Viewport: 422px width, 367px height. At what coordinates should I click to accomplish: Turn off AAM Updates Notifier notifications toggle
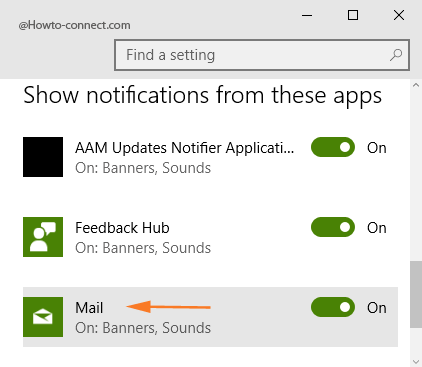point(333,147)
